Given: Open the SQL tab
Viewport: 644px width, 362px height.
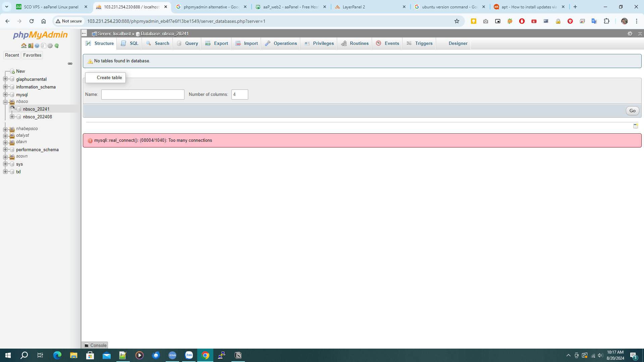Looking at the screenshot, I should (129, 44).
